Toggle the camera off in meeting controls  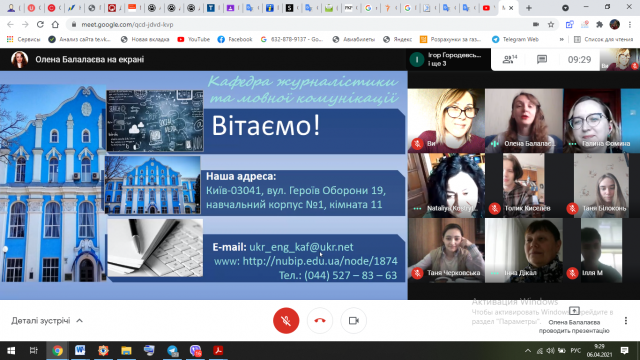click(353, 321)
